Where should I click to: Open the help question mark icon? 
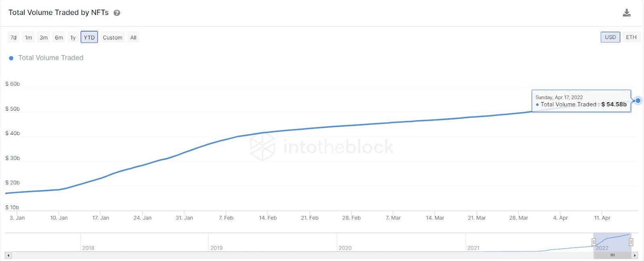(117, 13)
